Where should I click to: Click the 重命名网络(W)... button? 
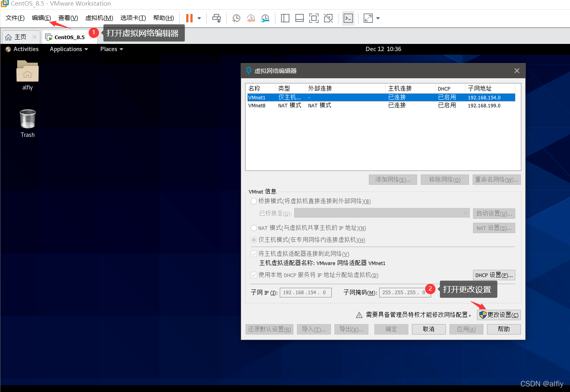point(497,180)
